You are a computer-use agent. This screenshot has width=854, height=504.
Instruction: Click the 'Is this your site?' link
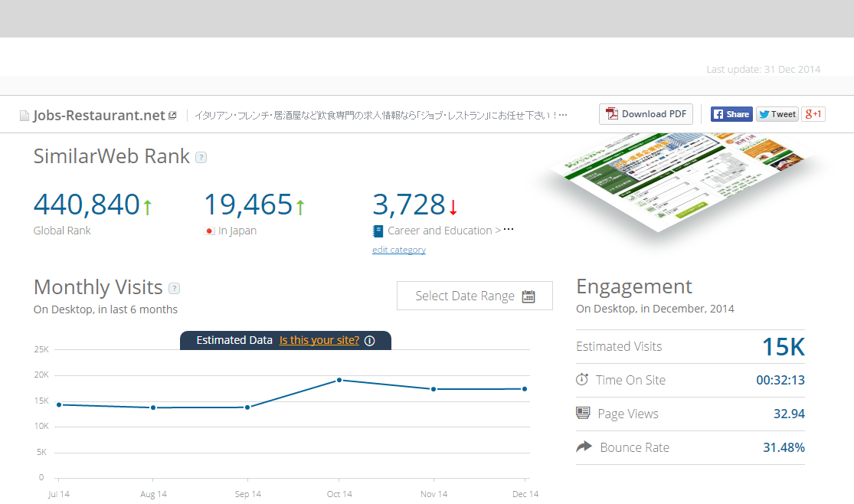point(319,341)
